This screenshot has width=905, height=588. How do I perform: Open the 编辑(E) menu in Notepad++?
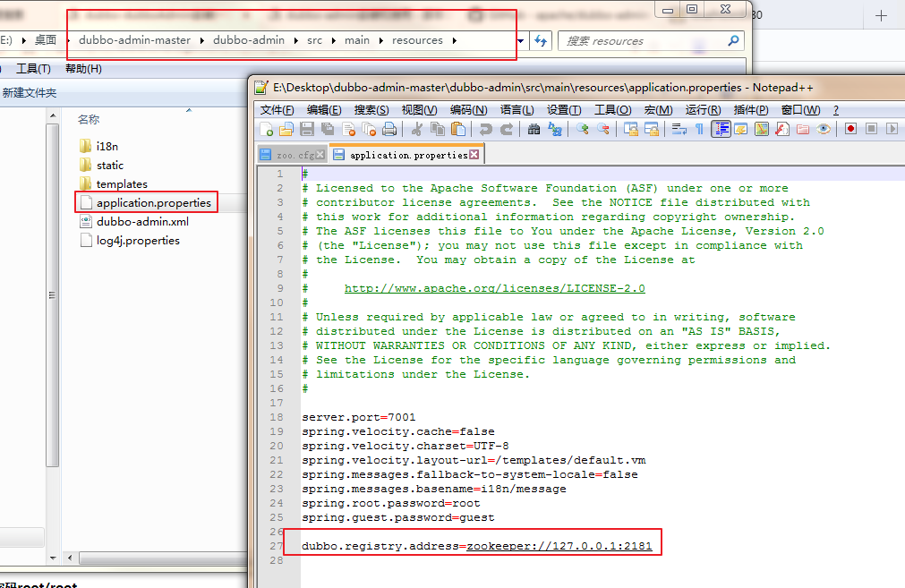[324, 110]
